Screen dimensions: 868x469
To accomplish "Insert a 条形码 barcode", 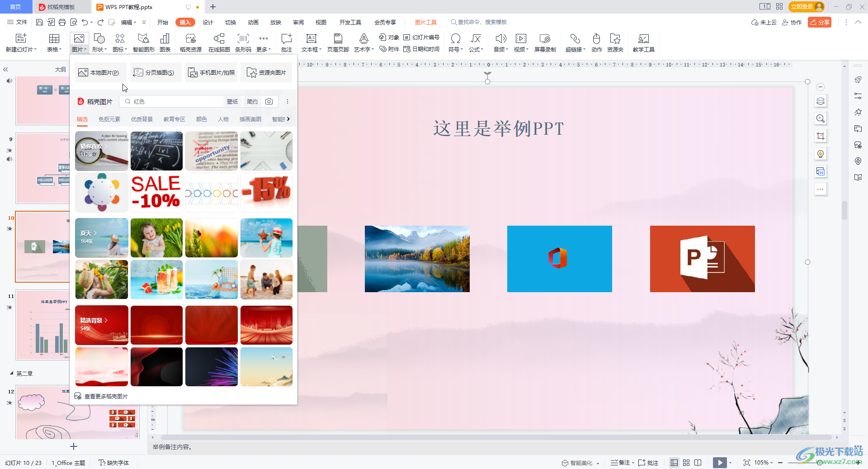I will pos(243,43).
